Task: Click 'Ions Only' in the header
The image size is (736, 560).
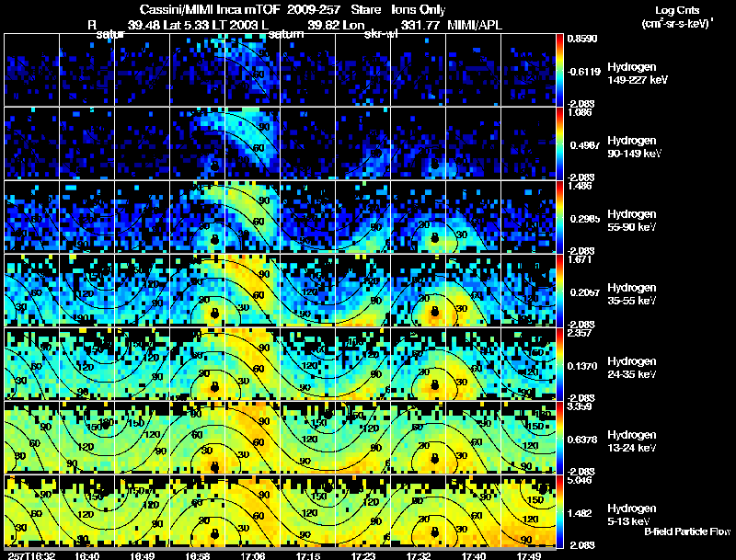Action: point(419,10)
